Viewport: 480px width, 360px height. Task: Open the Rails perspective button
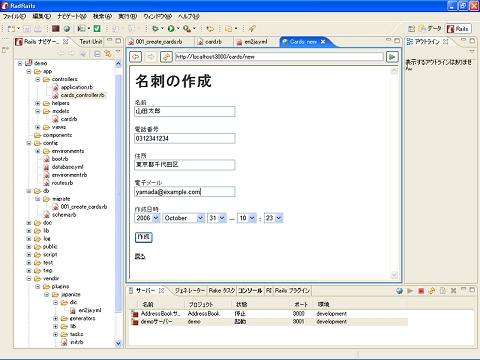459,29
